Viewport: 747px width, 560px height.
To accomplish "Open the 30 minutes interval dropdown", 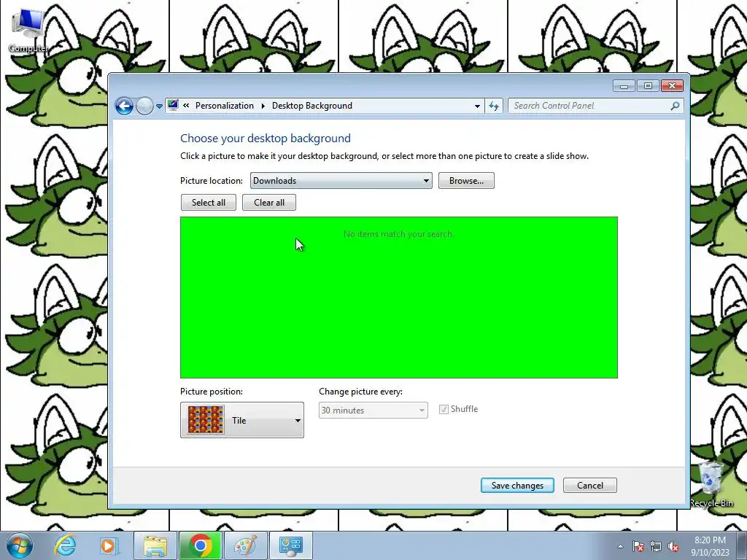I will 373,410.
